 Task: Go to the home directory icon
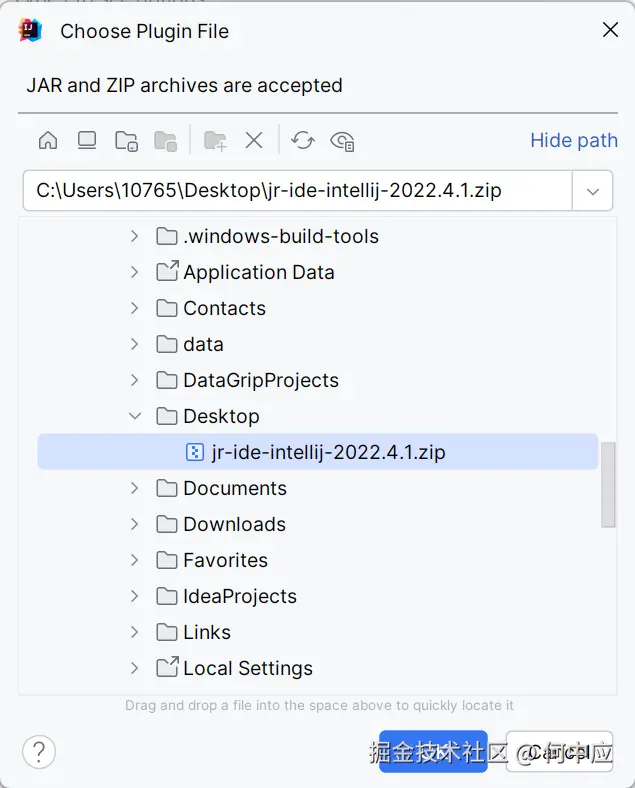coord(48,141)
